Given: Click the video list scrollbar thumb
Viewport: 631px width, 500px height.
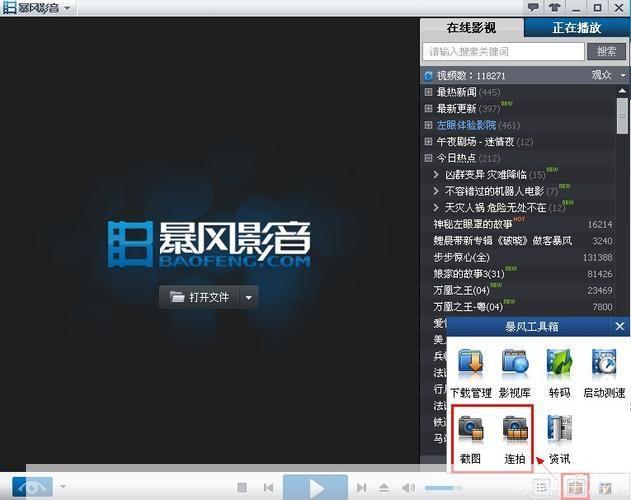Looking at the screenshot, I should [623, 116].
